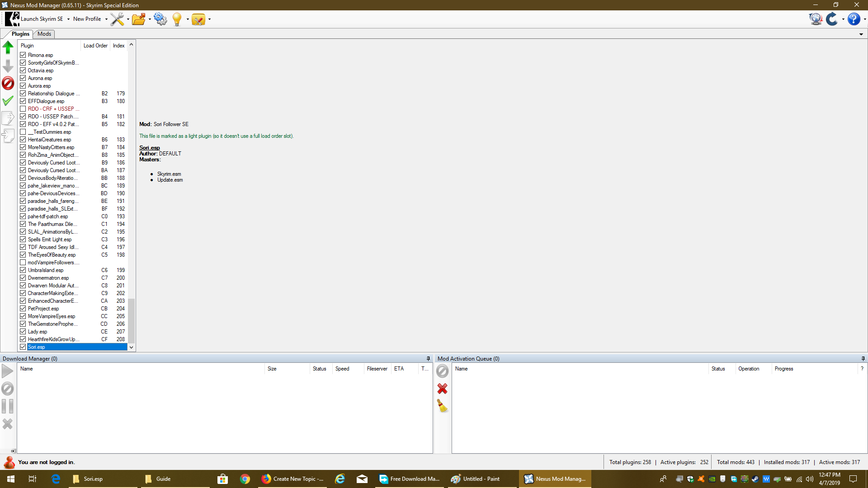This screenshot has width=868, height=488.
Task: Switch to the Plugins tab
Action: (20, 34)
